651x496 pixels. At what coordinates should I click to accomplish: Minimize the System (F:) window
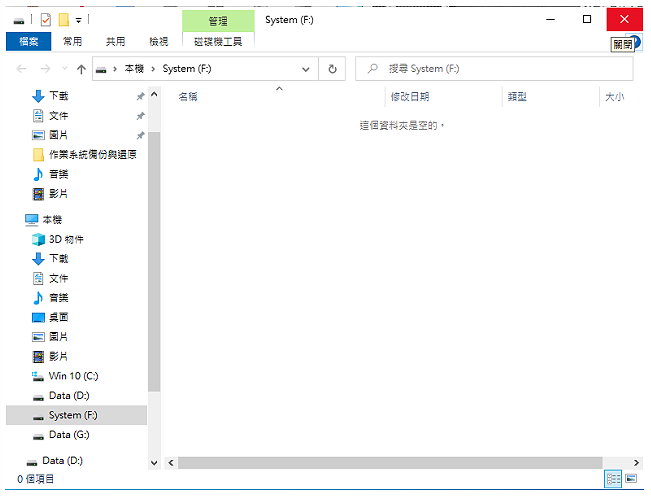pyautogui.click(x=551, y=19)
